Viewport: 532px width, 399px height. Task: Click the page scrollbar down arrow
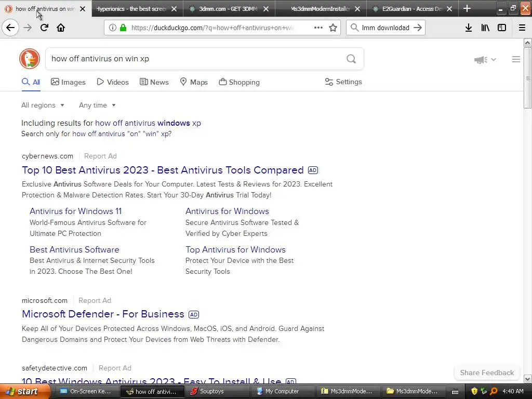(x=528, y=379)
